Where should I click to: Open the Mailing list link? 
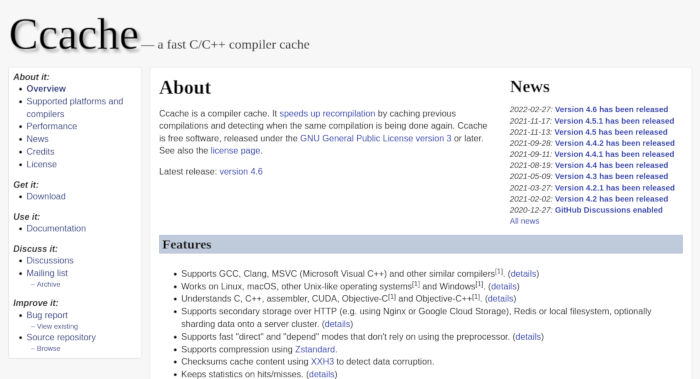pyautogui.click(x=47, y=273)
